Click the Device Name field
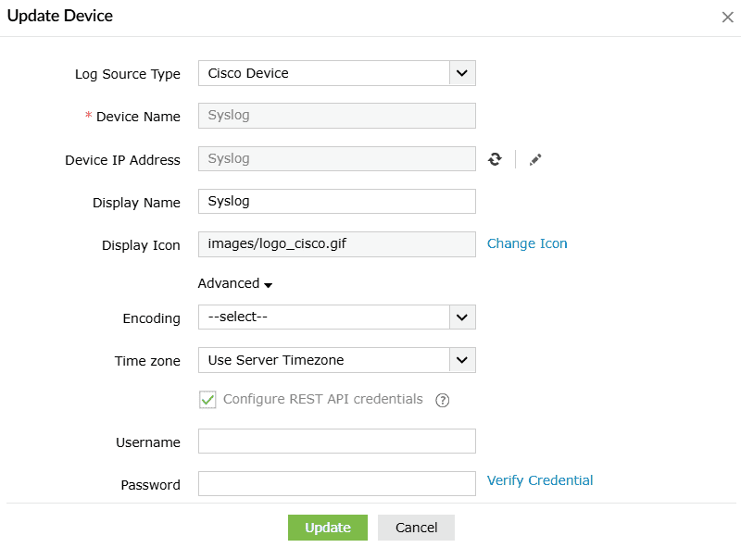This screenshot has height=560, width=741. (x=336, y=116)
